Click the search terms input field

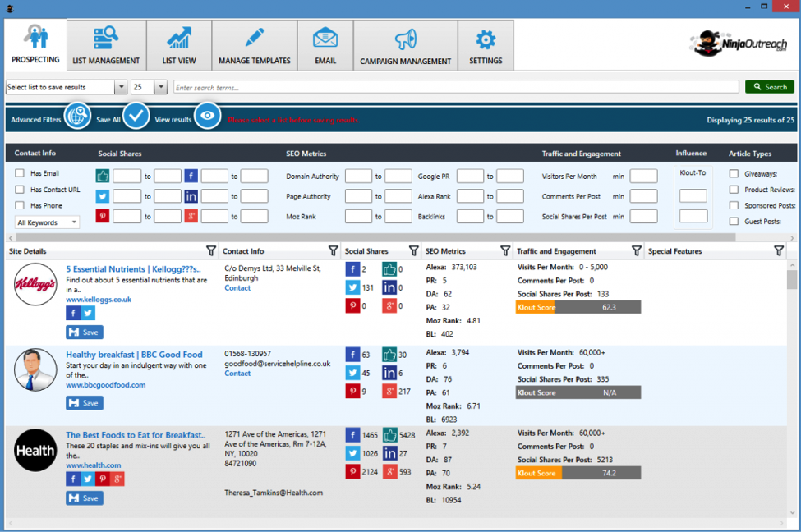pos(456,87)
